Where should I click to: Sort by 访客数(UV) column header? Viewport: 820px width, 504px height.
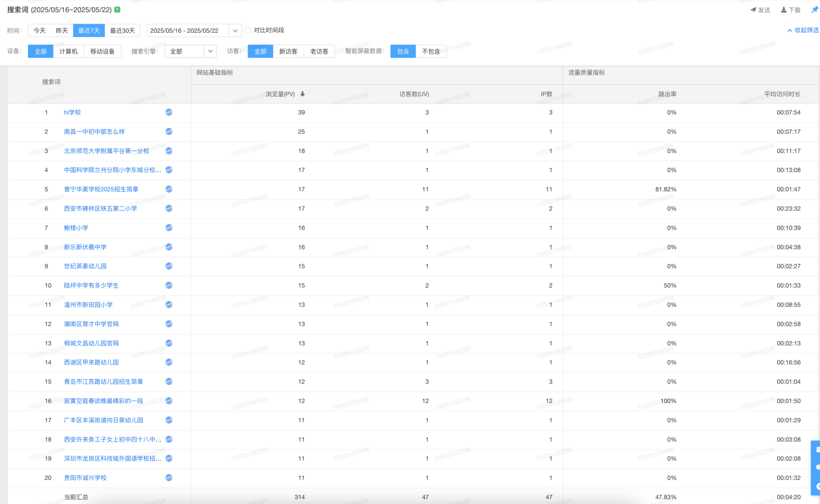tap(414, 94)
